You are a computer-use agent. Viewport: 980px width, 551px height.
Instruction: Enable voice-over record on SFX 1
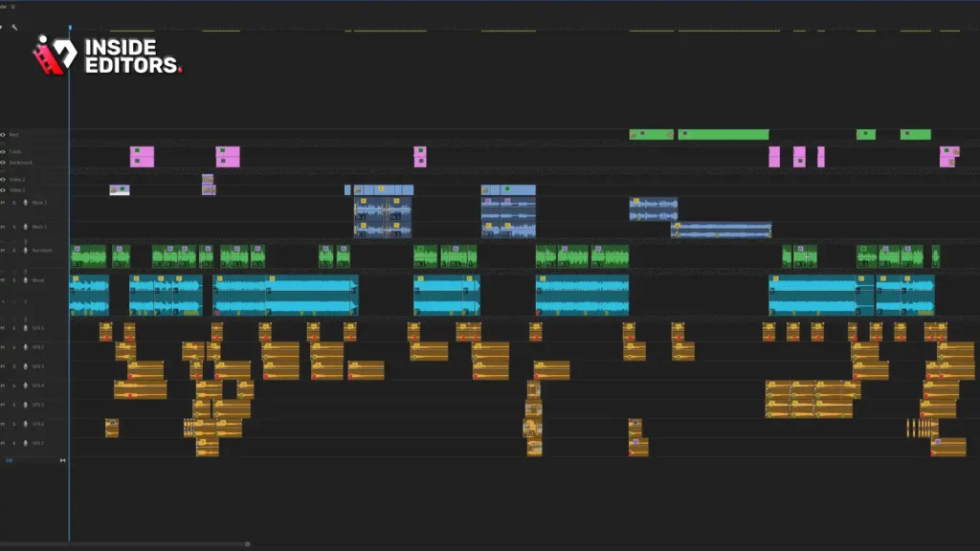(25, 328)
